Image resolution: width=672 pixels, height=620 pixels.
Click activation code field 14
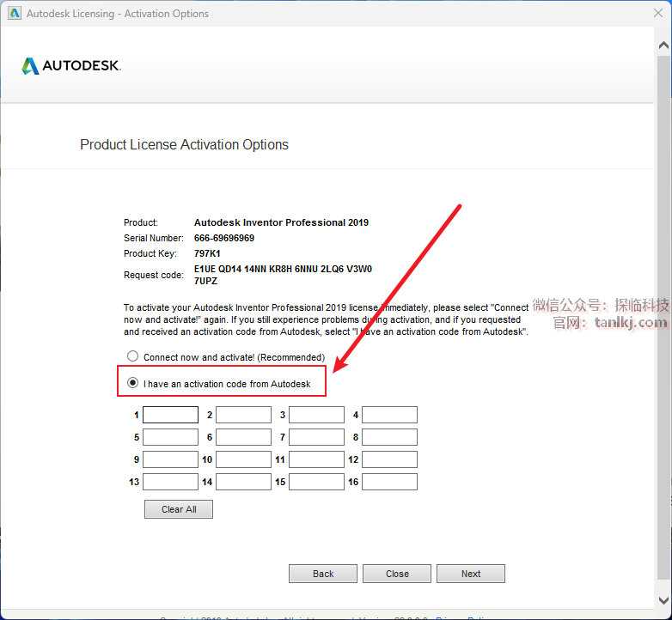[243, 482]
